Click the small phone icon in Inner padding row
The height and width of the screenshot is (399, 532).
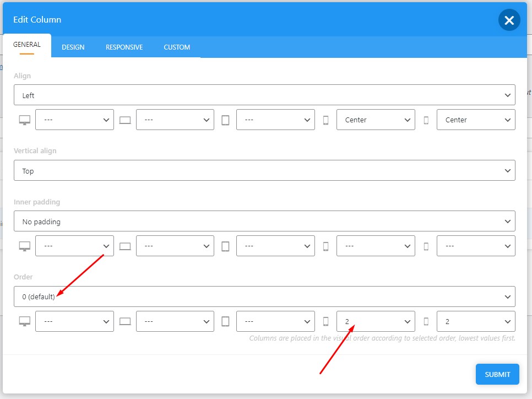pos(426,246)
